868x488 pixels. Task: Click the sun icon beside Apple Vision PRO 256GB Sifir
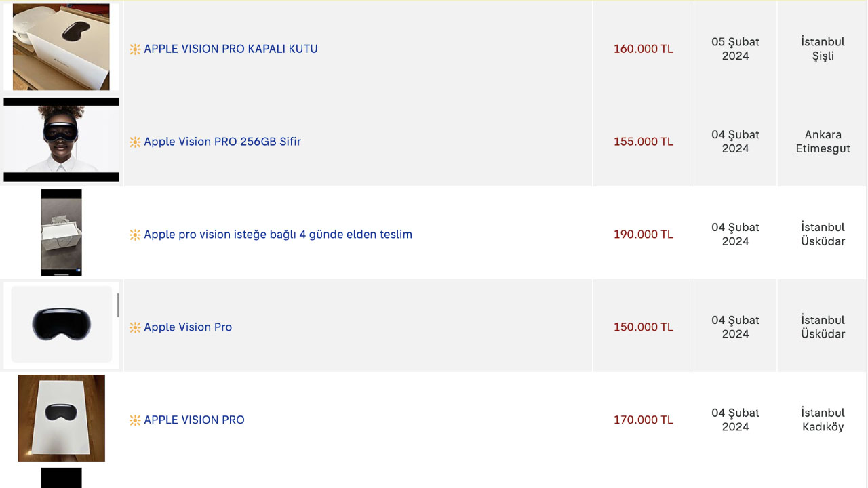pyautogui.click(x=135, y=142)
